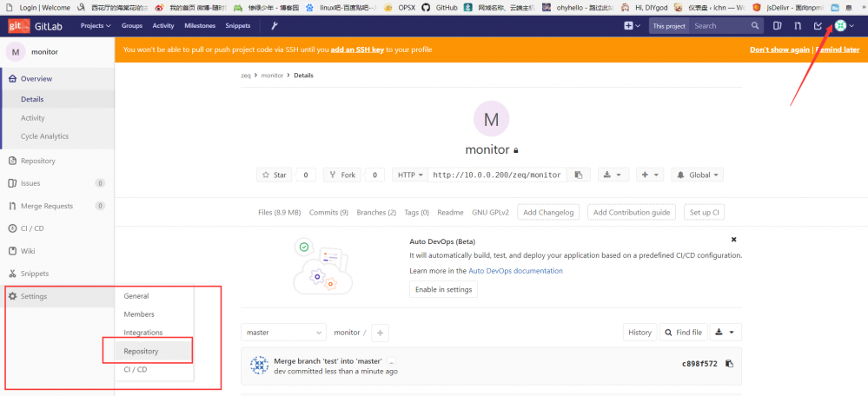Click the plus button next to monitor path

pyautogui.click(x=381, y=333)
